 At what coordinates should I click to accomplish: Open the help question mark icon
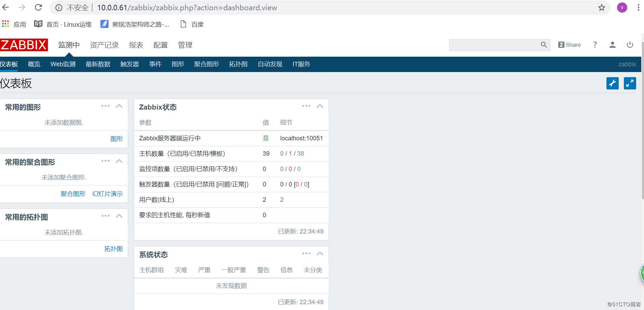click(x=595, y=45)
